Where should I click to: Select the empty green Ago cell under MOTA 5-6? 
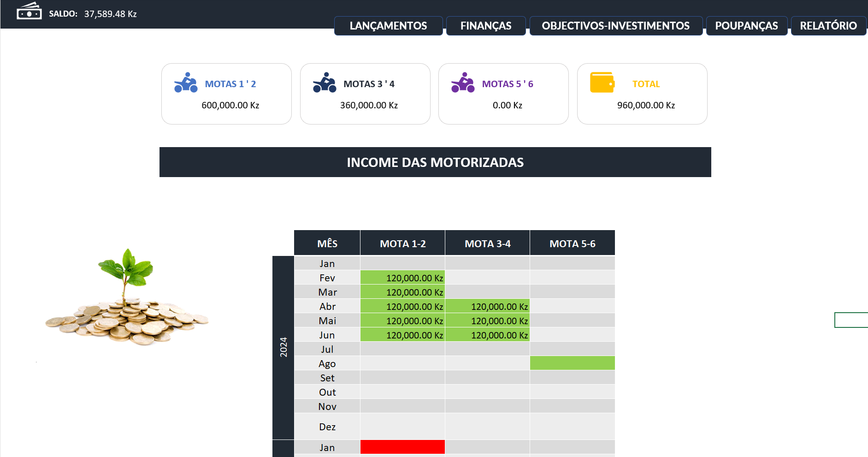click(x=572, y=363)
